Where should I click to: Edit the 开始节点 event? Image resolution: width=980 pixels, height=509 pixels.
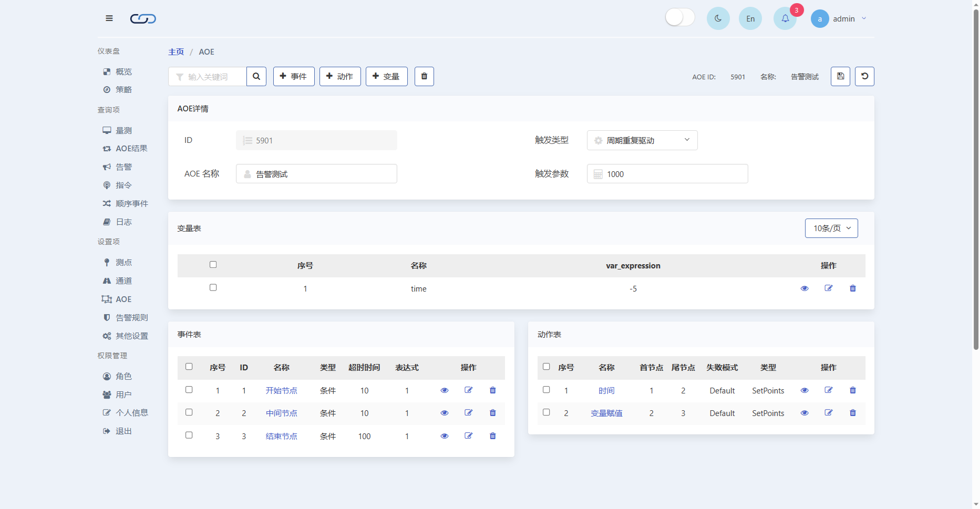click(x=469, y=390)
